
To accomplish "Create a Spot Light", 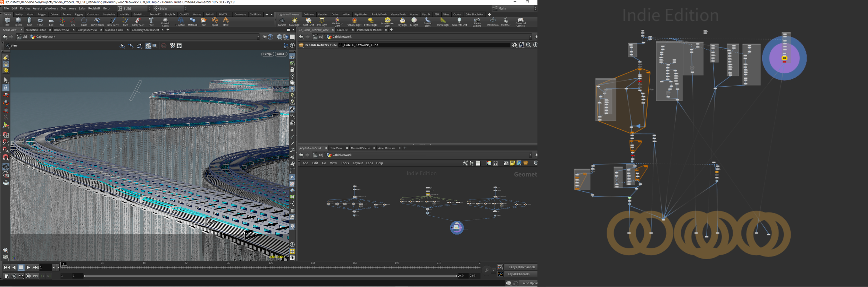I will tap(308, 22).
